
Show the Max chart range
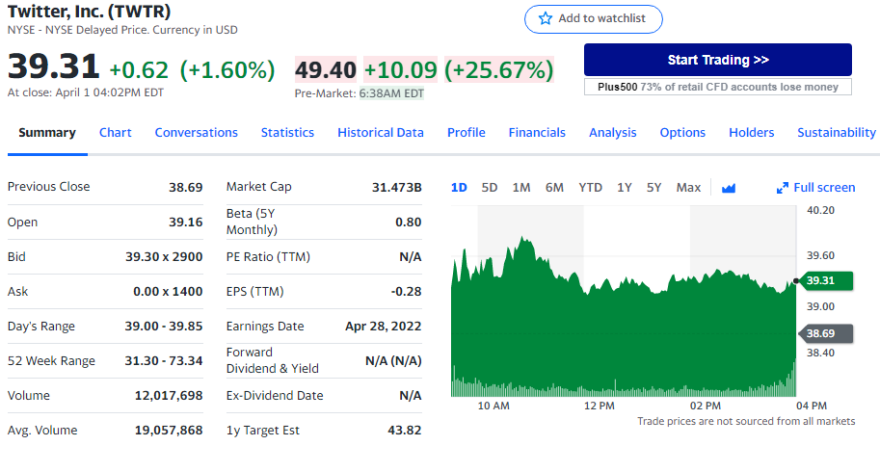(688, 188)
